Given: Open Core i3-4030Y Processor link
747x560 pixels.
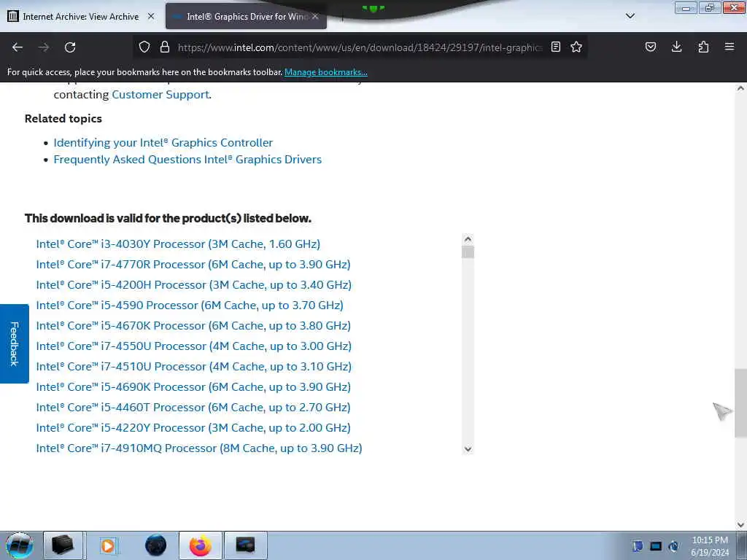Looking at the screenshot, I should (178, 244).
